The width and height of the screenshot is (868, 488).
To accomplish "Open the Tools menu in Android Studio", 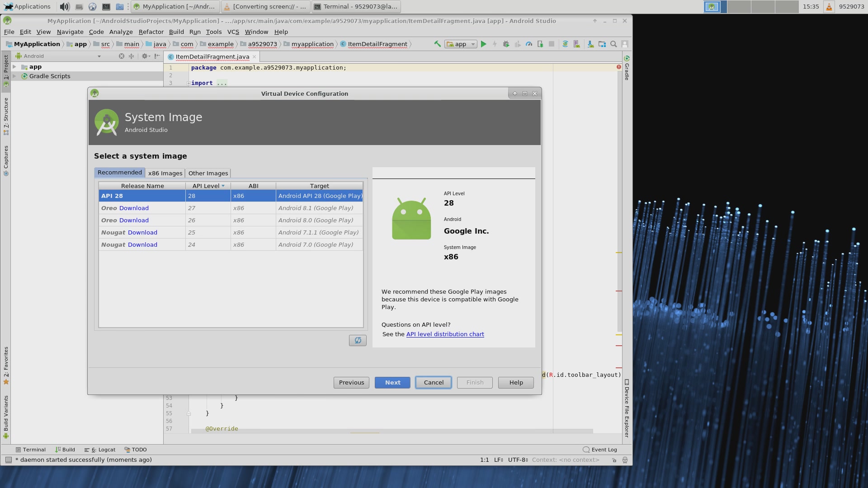I will point(213,32).
